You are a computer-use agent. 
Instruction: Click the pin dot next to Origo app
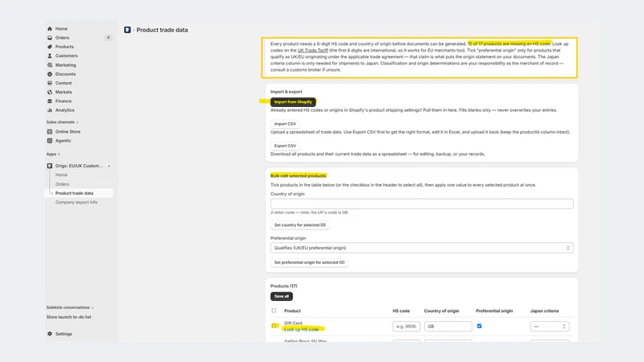pos(109,167)
